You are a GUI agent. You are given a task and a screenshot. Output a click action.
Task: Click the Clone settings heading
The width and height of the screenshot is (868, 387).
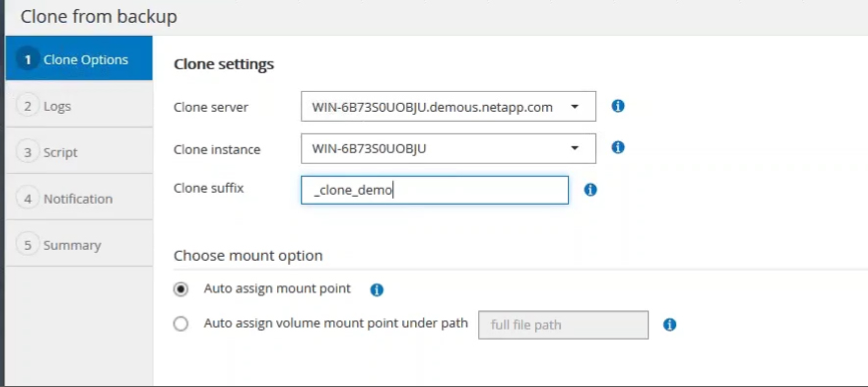click(224, 64)
